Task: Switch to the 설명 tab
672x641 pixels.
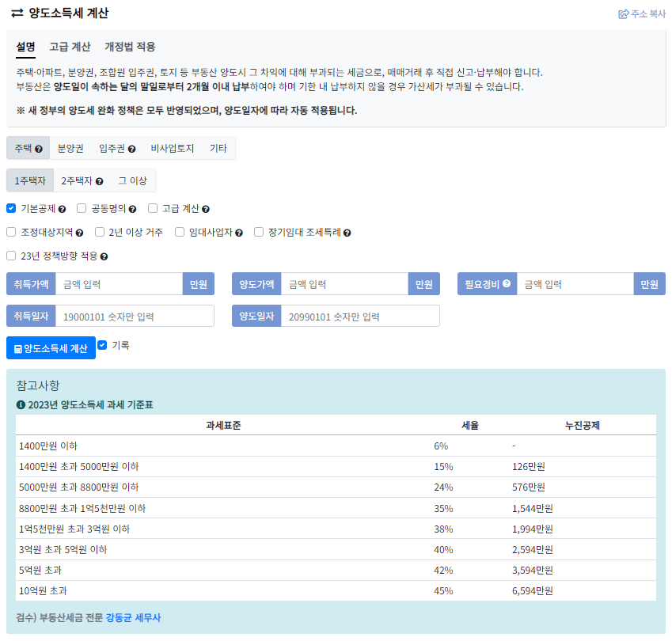Action: click(x=25, y=47)
